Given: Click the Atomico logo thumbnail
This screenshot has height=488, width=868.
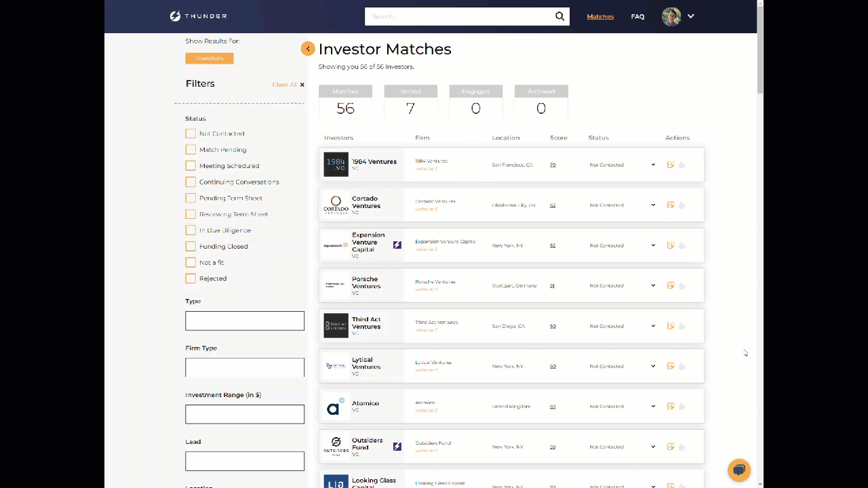Looking at the screenshot, I should point(336,406).
